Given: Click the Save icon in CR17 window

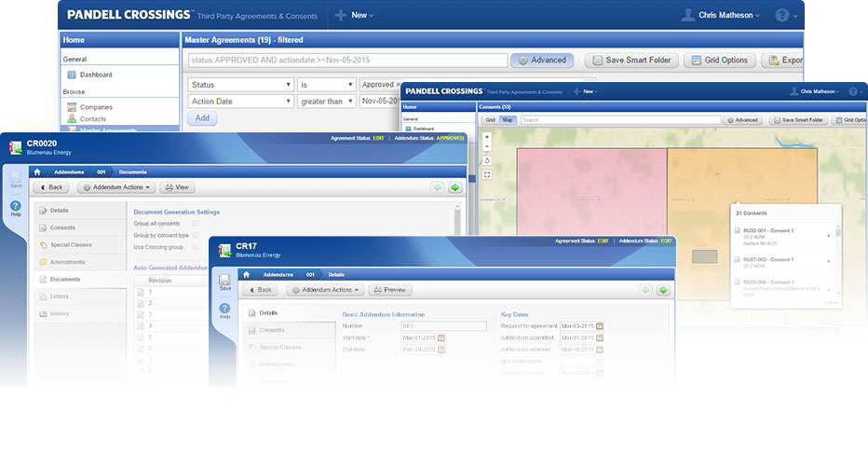Looking at the screenshot, I should [224, 282].
